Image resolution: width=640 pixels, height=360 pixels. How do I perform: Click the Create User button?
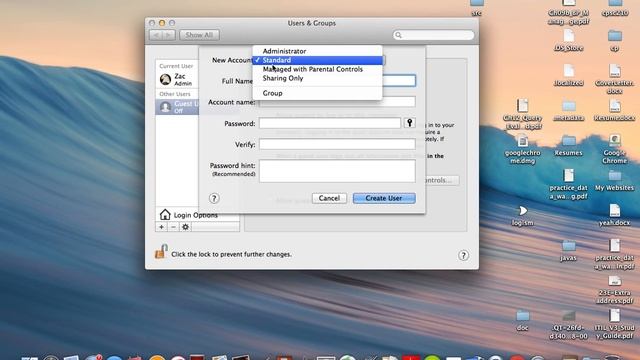(384, 198)
